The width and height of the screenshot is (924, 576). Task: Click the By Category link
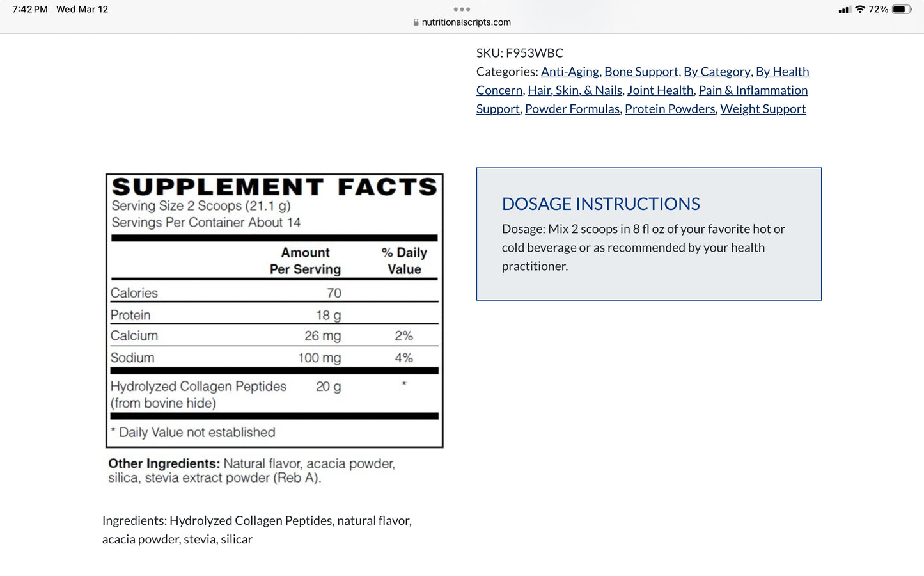pyautogui.click(x=717, y=72)
